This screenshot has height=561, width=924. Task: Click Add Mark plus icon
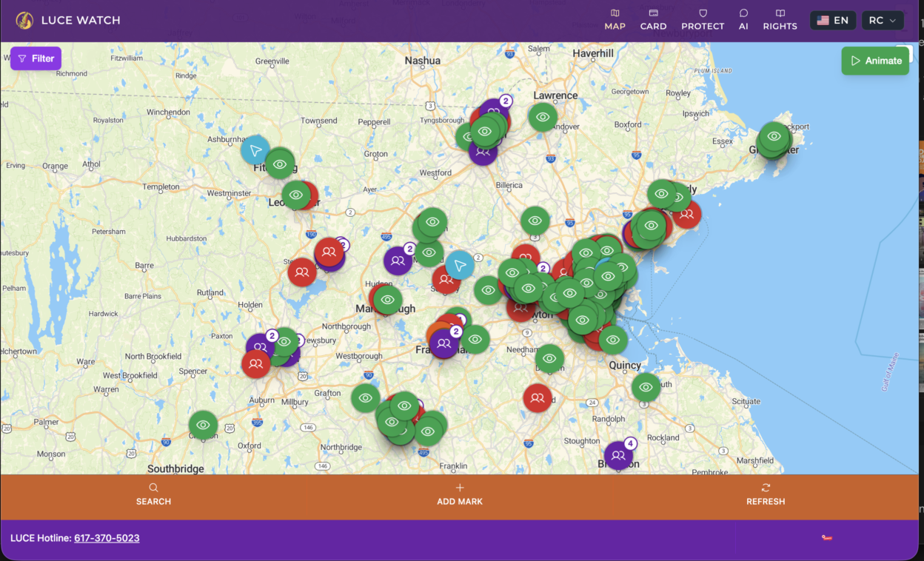tap(460, 488)
